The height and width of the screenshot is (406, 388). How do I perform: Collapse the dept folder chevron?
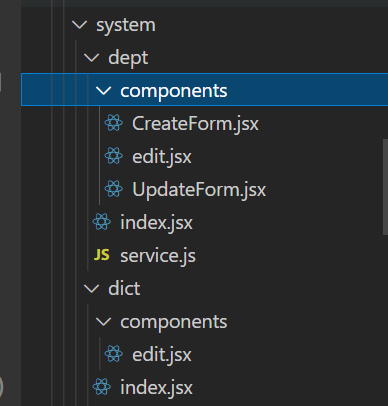(x=91, y=58)
